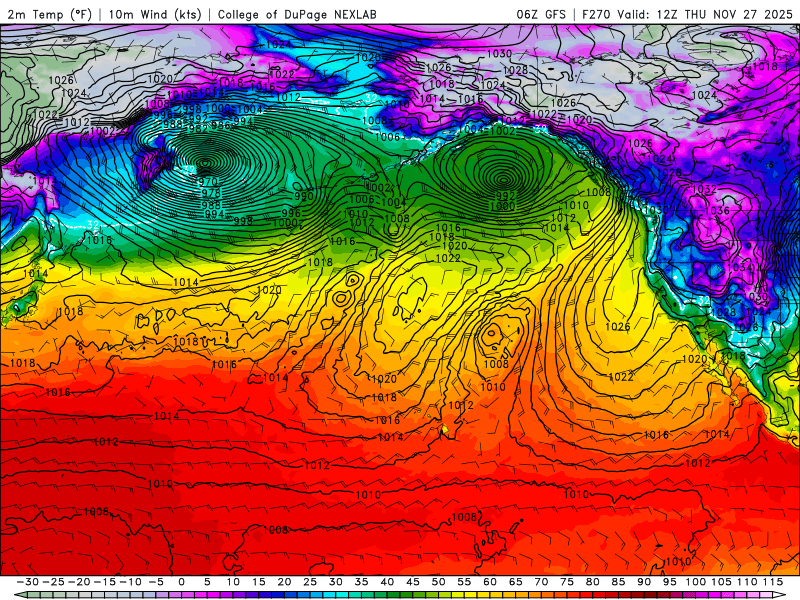The width and height of the screenshot is (800, 600).
Task: Click the '65' temperature scale label
Action: [x=515, y=582]
